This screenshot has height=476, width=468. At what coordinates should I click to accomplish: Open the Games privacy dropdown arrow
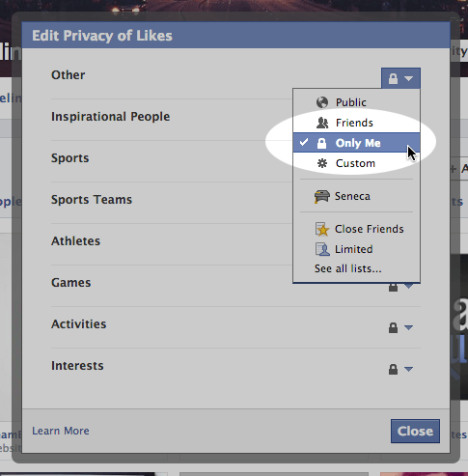click(x=408, y=286)
